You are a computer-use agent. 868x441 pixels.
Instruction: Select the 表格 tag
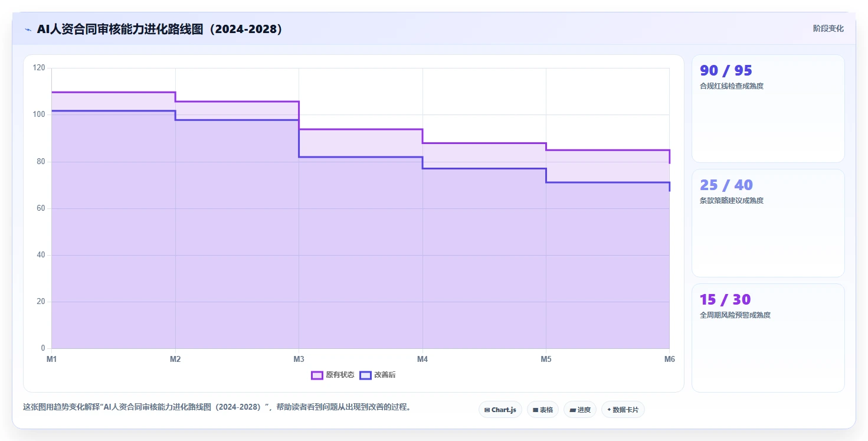coord(543,410)
